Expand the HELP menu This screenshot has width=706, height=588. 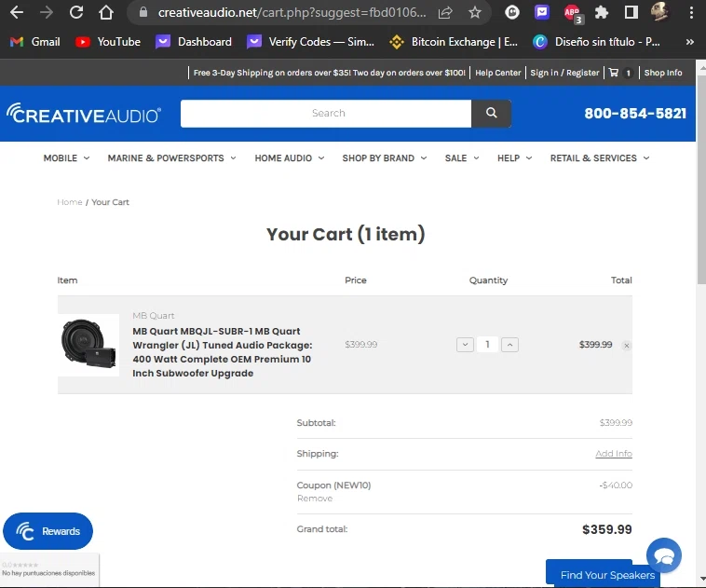click(514, 158)
